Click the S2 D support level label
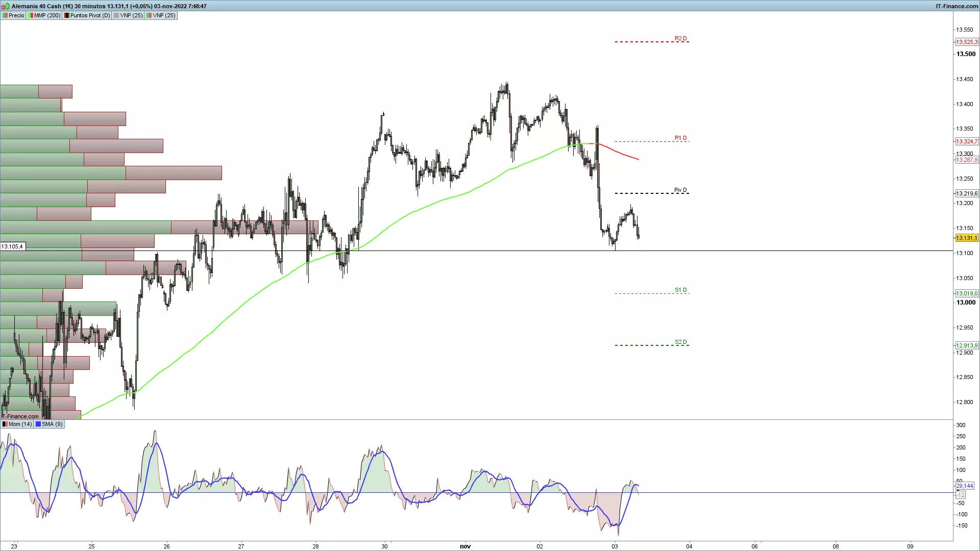The height and width of the screenshot is (551, 980). pos(680,342)
